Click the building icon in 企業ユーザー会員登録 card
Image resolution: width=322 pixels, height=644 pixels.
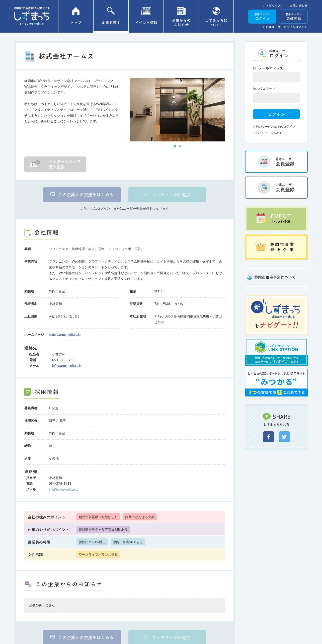click(264, 188)
